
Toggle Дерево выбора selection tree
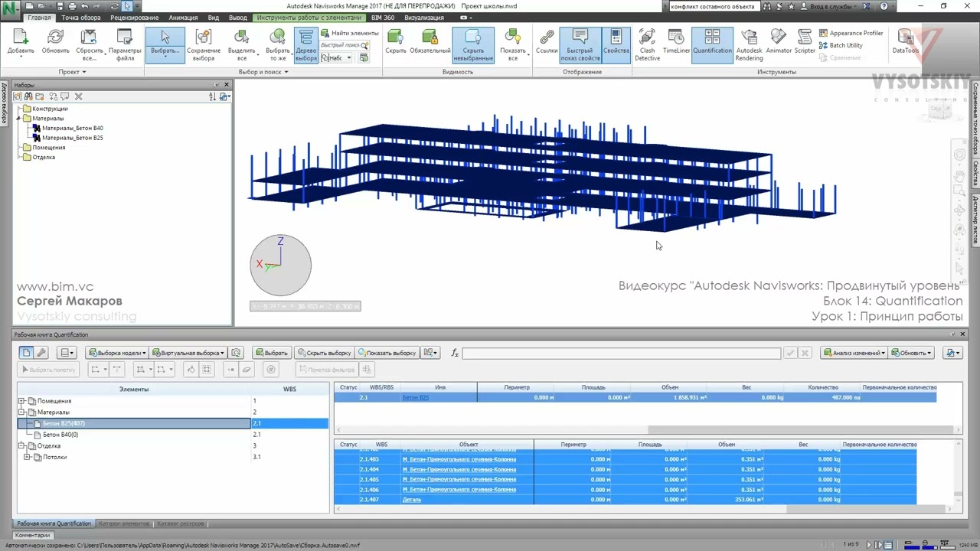(x=305, y=44)
